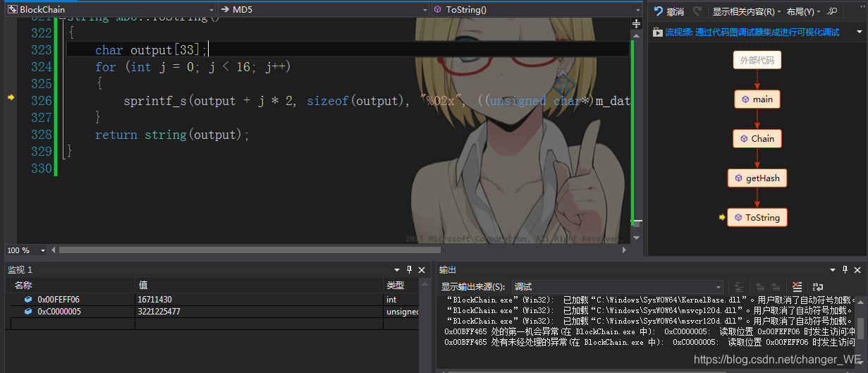The image size is (868, 373).
Task: Click the 类型 column header
Action: coord(401,286)
